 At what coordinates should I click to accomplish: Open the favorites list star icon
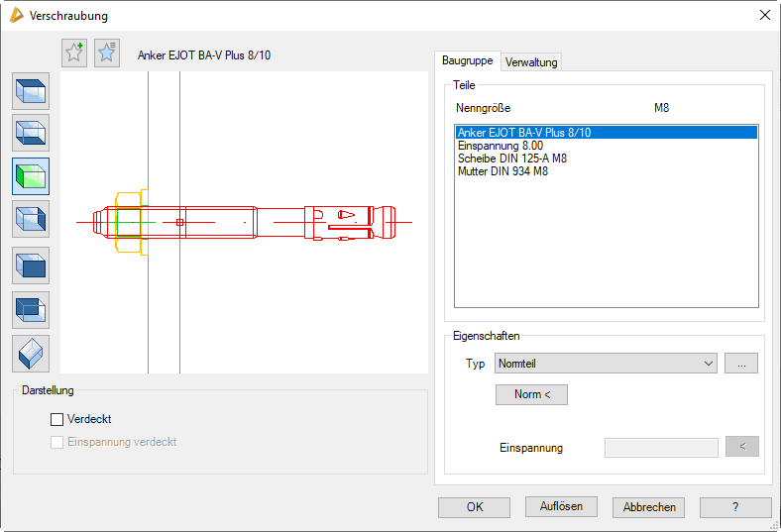tap(107, 53)
